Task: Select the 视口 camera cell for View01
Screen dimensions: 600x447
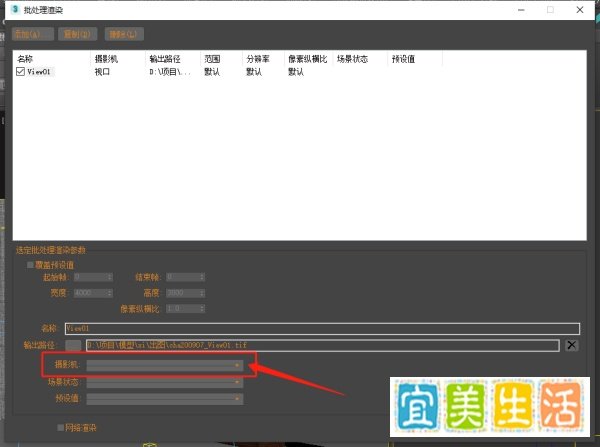Action: tap(102, 72)
